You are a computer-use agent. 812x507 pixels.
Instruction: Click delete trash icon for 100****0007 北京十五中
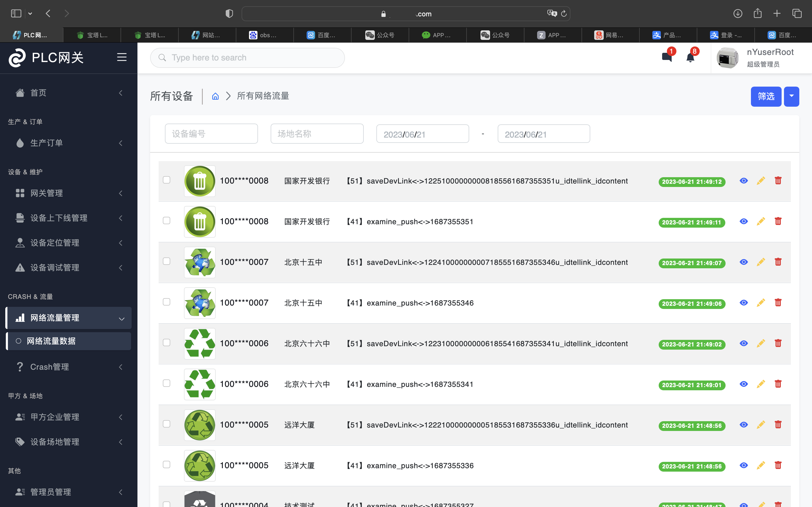pos(778,262)
